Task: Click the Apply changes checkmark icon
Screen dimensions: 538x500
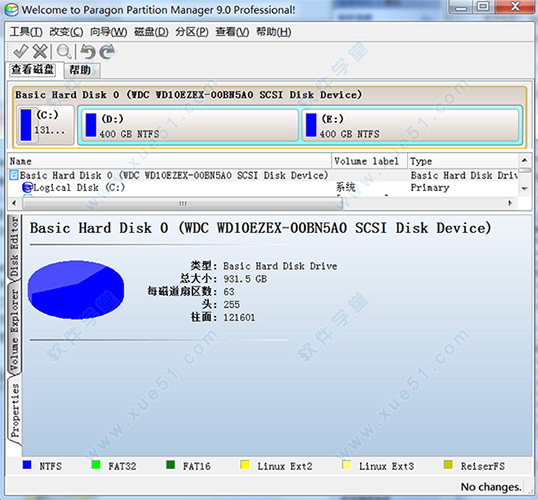Action: (21, 51)
